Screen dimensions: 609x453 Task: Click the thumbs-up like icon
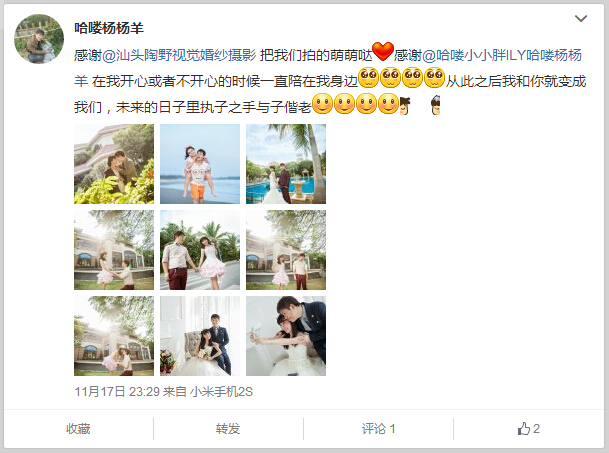click(x=524, y=429)
